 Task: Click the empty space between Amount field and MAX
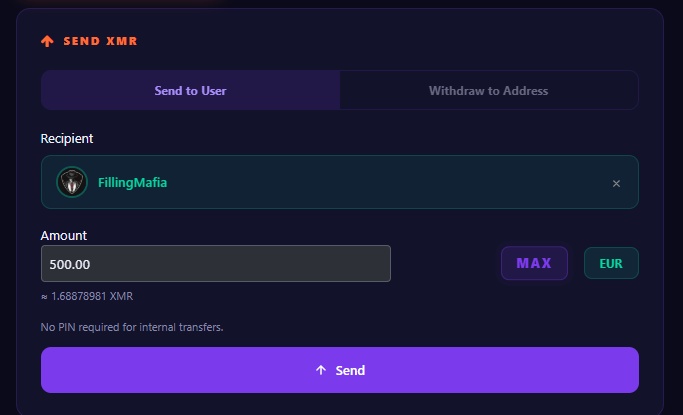pos(446,263)
